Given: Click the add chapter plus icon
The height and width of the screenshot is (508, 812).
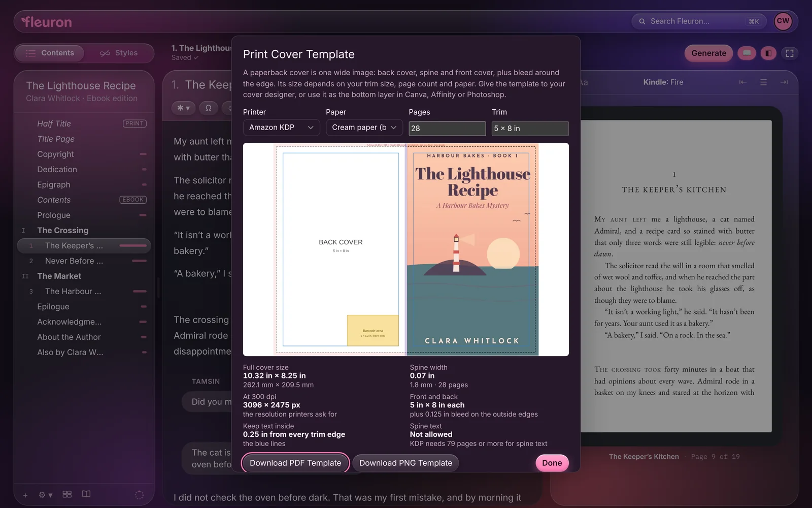Looking at the screenshot, I should [x=25, y=495].
